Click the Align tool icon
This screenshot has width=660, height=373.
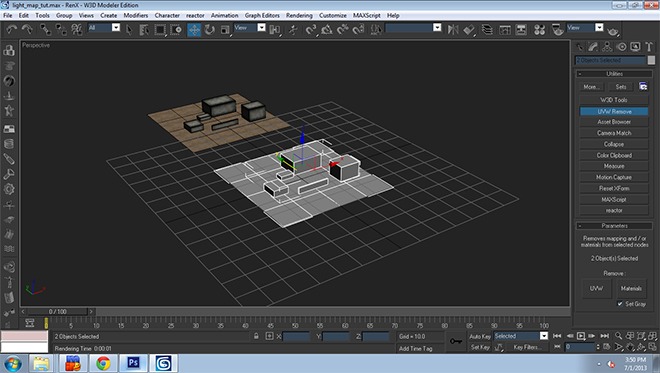coord(469,29)
